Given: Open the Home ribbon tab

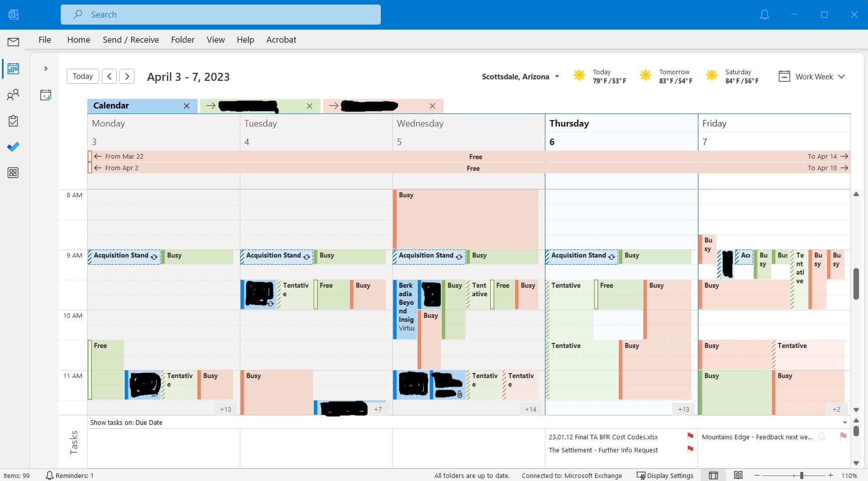Looking at the screenshot, I should pyautogui.click(x=79, y=40).
